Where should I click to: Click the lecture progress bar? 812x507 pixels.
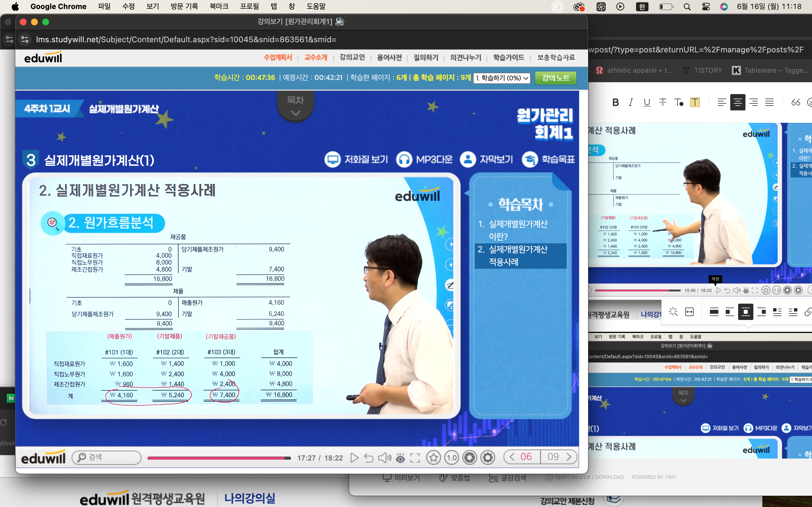(219, 458)
